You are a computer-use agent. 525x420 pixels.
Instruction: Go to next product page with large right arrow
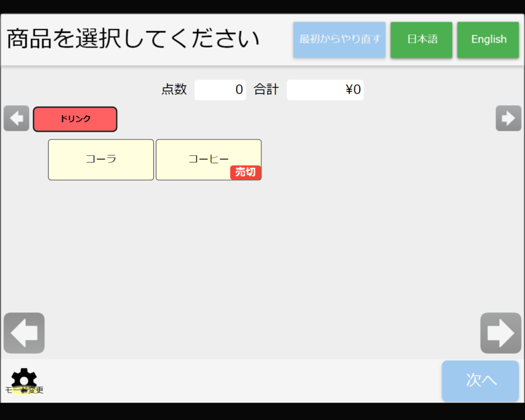point(500,333)
